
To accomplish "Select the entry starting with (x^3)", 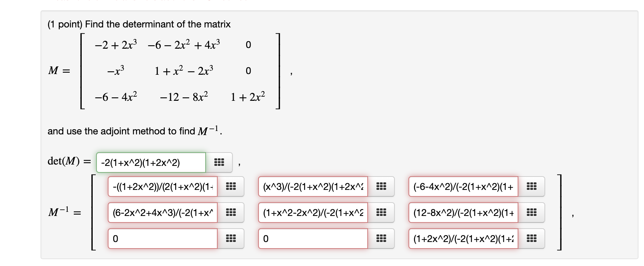I will 313,187.
